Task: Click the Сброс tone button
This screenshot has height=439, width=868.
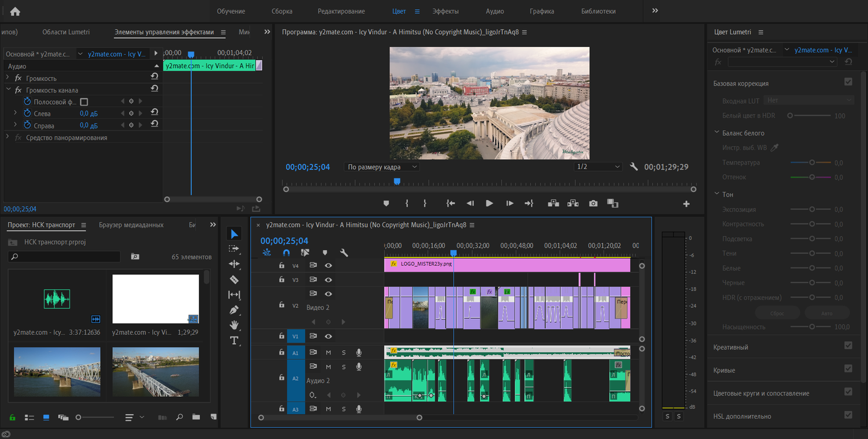Action: tap(777, 313)
